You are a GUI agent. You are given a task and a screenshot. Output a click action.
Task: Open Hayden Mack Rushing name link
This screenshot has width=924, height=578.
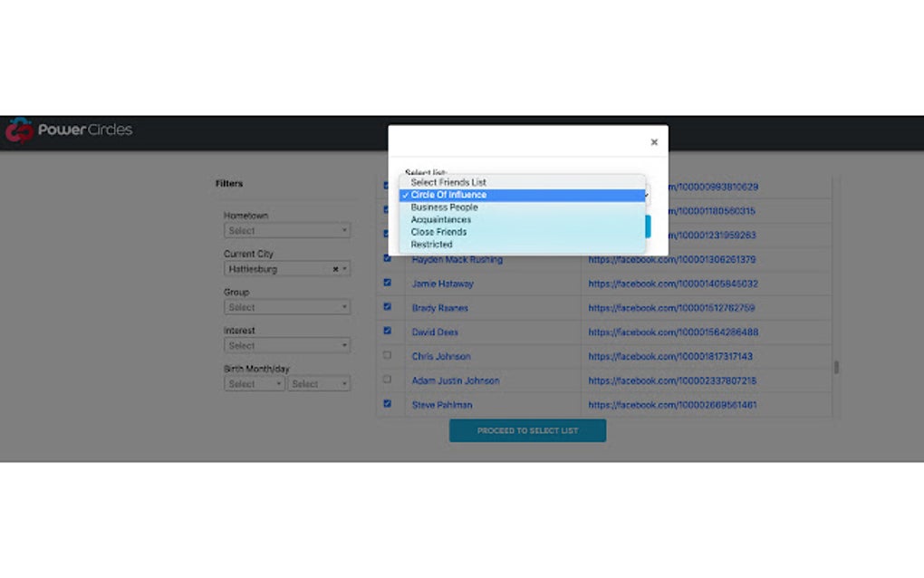click(x=457, y=260)
